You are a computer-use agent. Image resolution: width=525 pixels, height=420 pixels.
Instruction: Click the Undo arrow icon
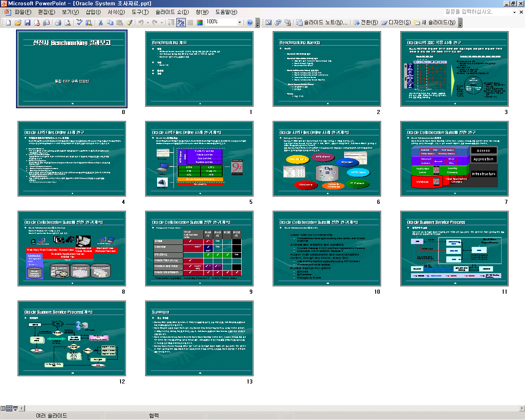click(x=141, y=23)
